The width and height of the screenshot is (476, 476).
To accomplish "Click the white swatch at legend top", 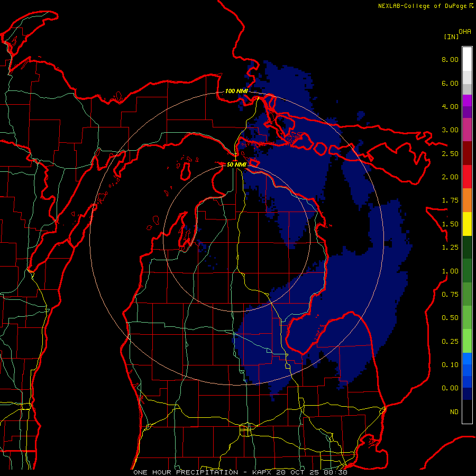I will pos(467,59).
